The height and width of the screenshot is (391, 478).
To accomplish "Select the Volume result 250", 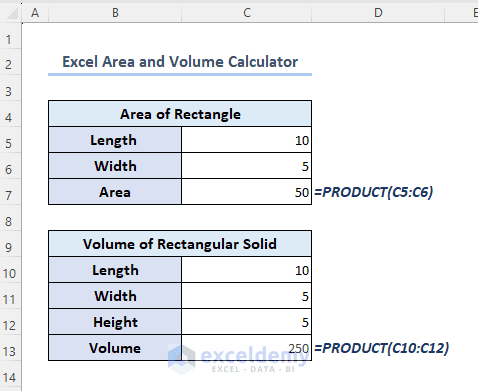I will tap(247, 348).
